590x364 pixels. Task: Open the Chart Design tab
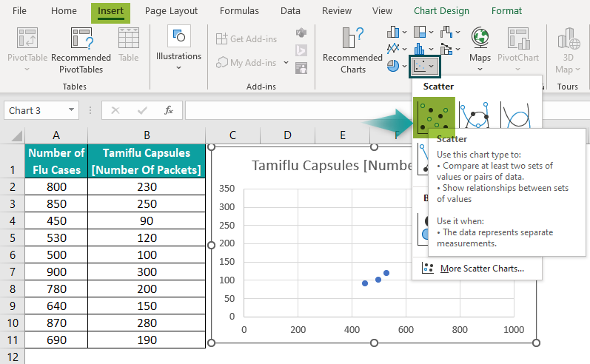(441, 11)
